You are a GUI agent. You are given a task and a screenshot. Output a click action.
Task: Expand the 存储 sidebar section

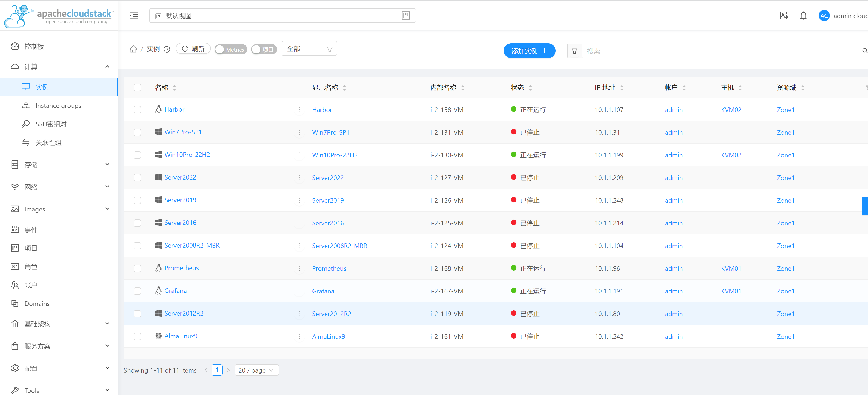[x=59, y=165]
